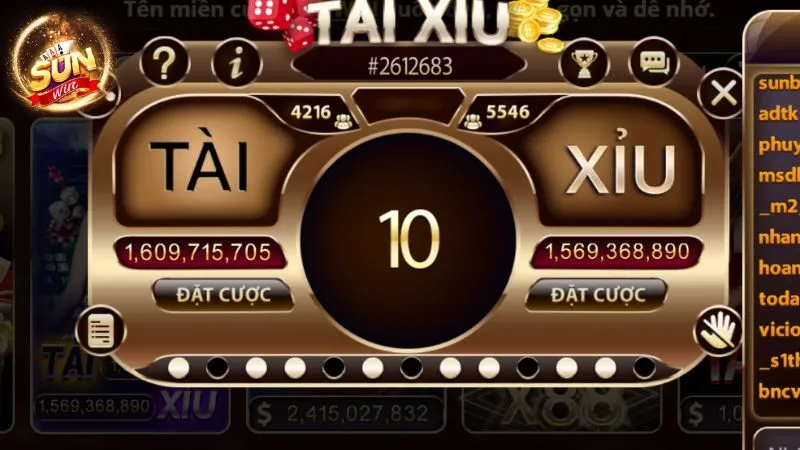Click the 4216 TÀI players count
The image size is (800, 450).
pyautogui.click(x=311, y=112)
